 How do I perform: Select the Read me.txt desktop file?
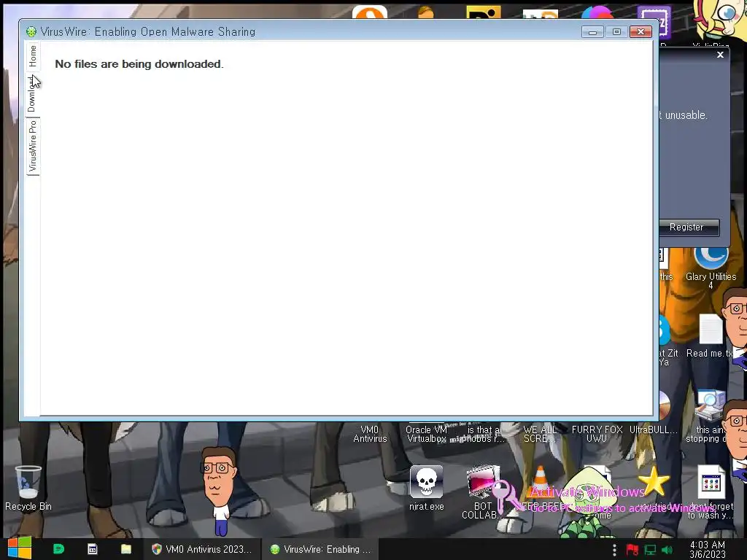coord(711,335)
